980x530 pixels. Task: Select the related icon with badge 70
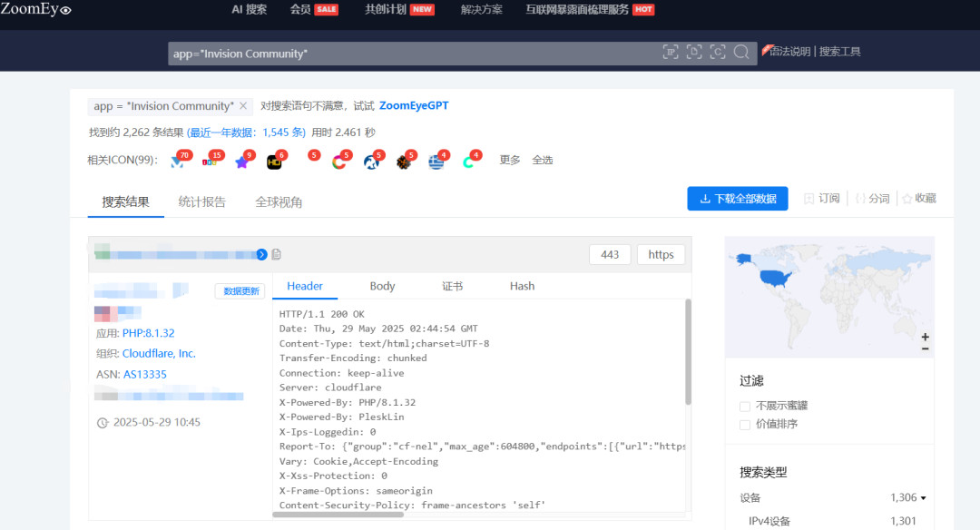pos(178,162)
